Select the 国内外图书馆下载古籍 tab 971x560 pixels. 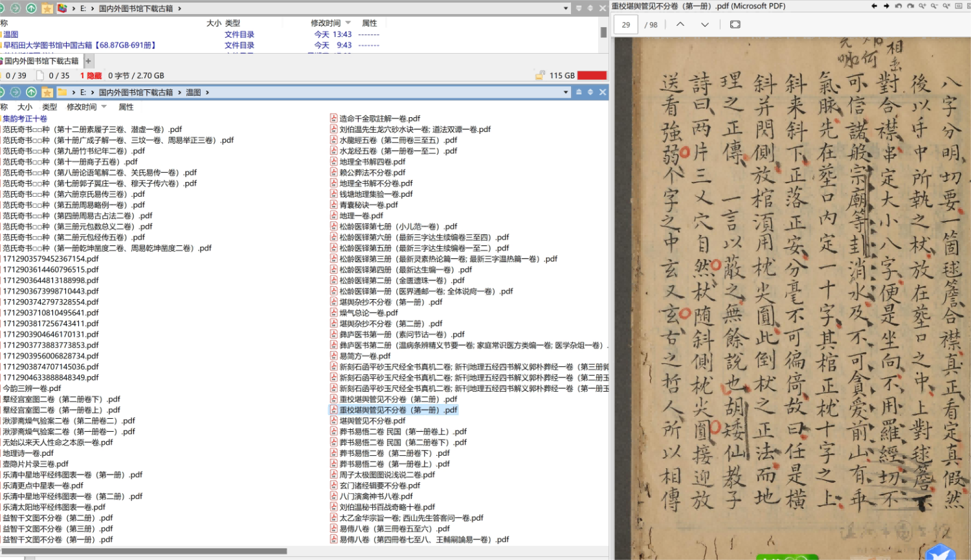[41, 61]
